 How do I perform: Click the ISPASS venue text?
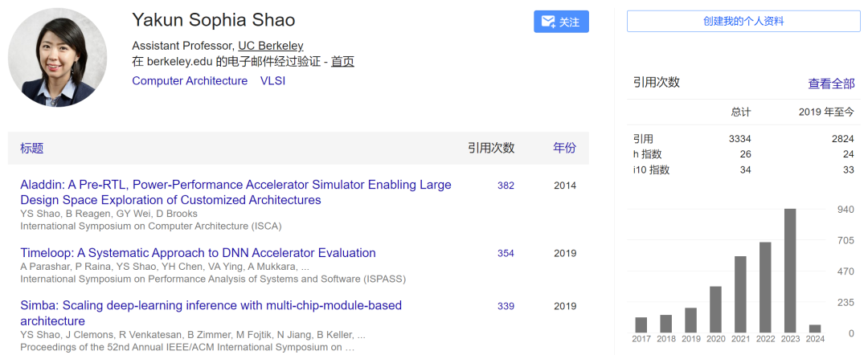coord(213,279)
